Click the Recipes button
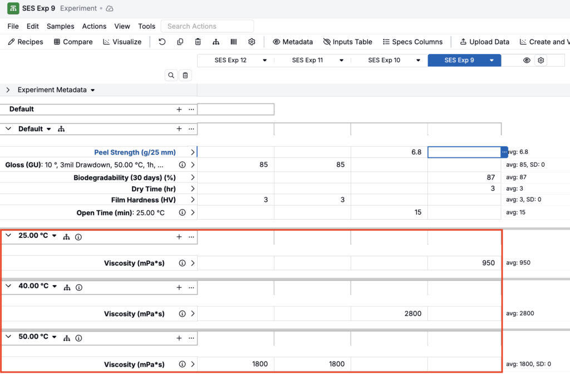 pyautogui.click(x=26, y=42)
